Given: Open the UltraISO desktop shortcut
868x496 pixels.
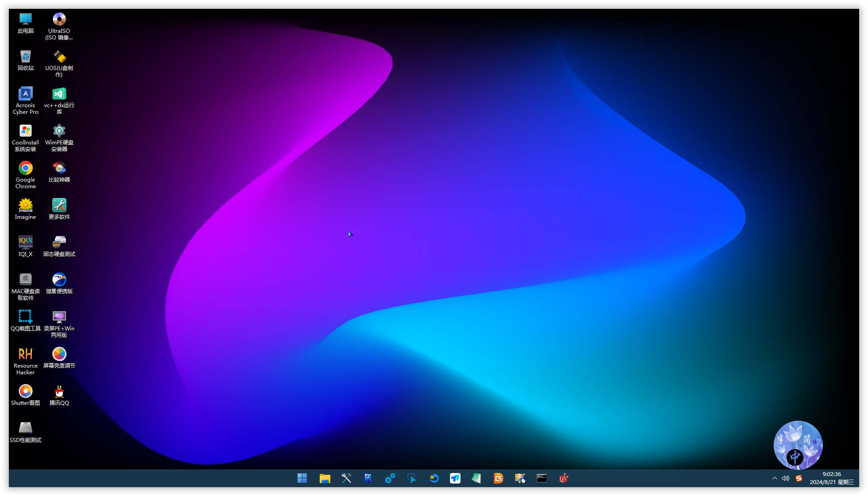Looking at the screenshot, I should pos(59,26).
